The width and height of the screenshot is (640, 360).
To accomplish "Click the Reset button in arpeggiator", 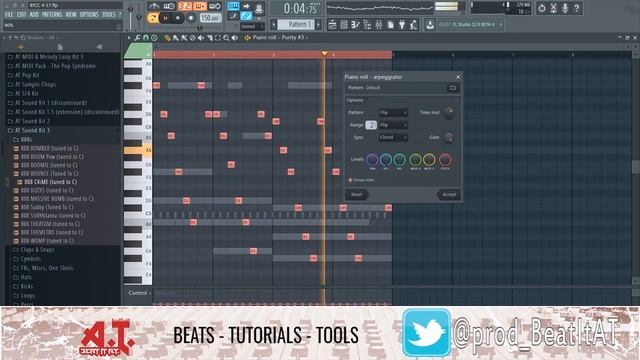I will coord(356,195).
